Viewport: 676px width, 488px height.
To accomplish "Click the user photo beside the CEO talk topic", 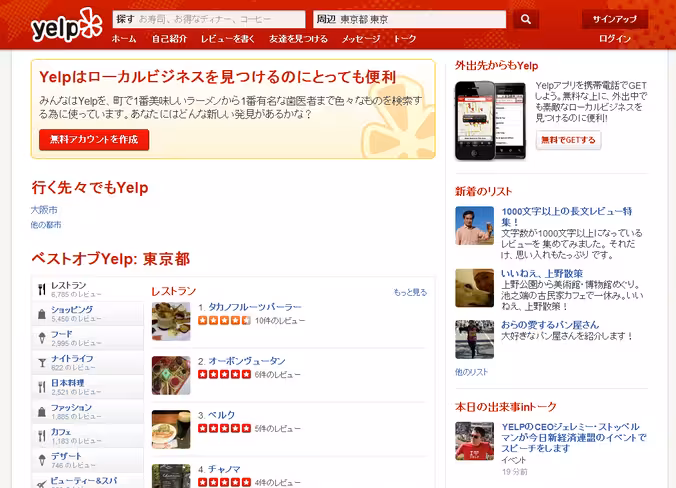I will pos(475,441).
